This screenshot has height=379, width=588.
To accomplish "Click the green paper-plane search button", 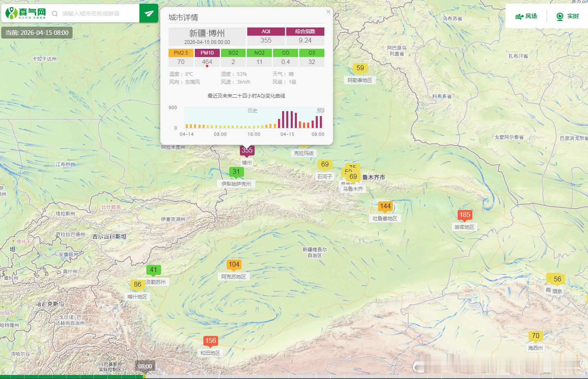I will pyautogui.click(x=149, y=14).
